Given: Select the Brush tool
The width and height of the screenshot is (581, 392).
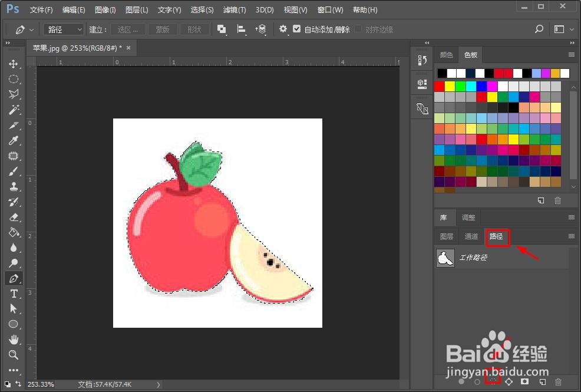Looking at the screenshot, I should (14, 171).
